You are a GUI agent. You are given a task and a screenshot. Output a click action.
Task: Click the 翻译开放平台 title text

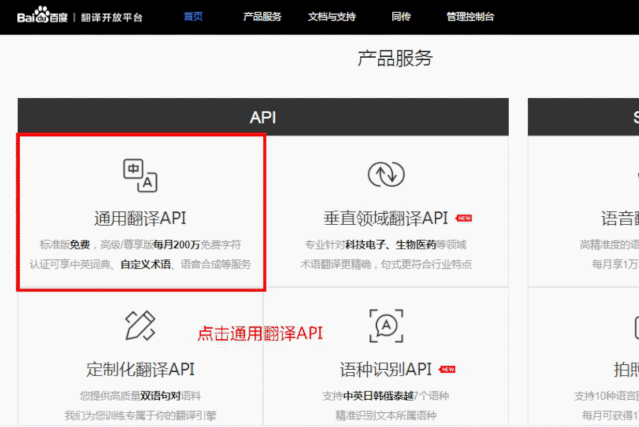112,18
